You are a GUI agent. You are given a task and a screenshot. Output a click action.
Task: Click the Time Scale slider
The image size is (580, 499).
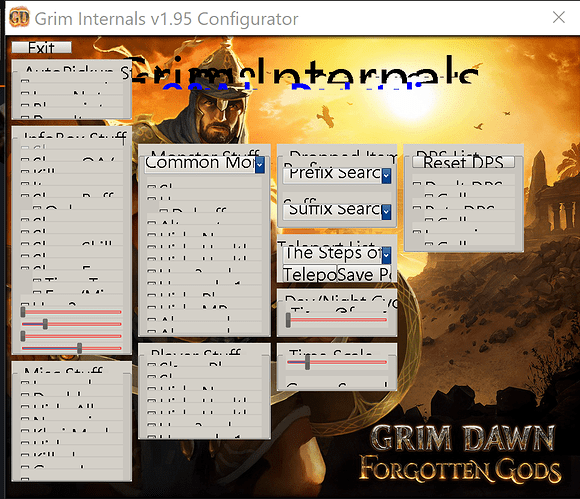point(337,363)
